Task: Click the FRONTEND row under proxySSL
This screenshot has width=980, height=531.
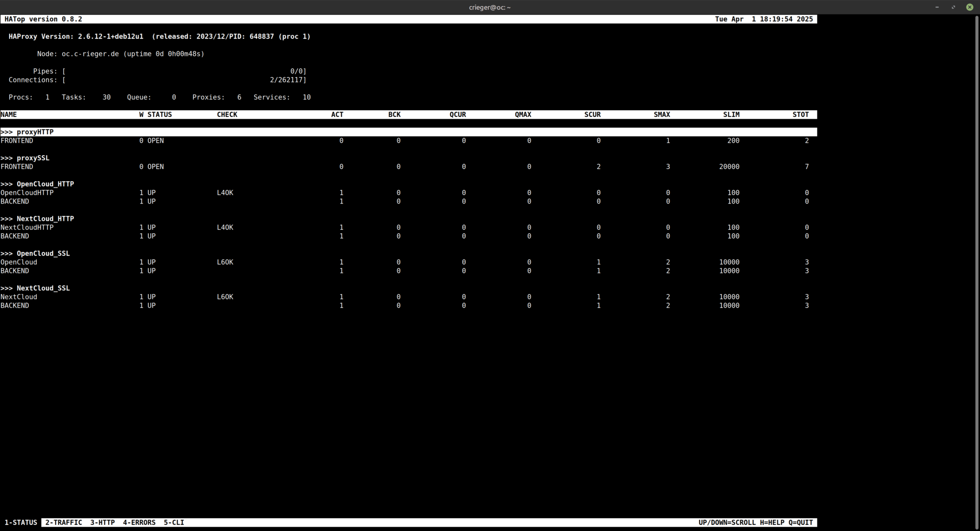Action: (17, 167)
